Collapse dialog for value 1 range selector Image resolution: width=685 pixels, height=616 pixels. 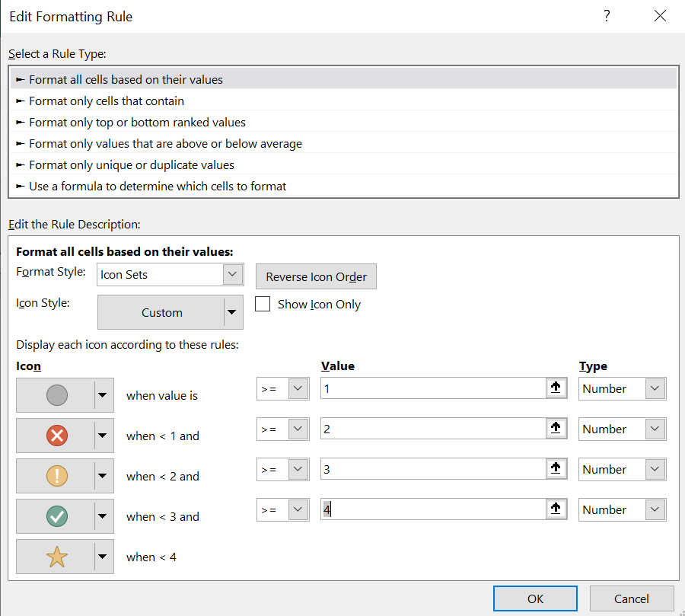click(556, 388)
